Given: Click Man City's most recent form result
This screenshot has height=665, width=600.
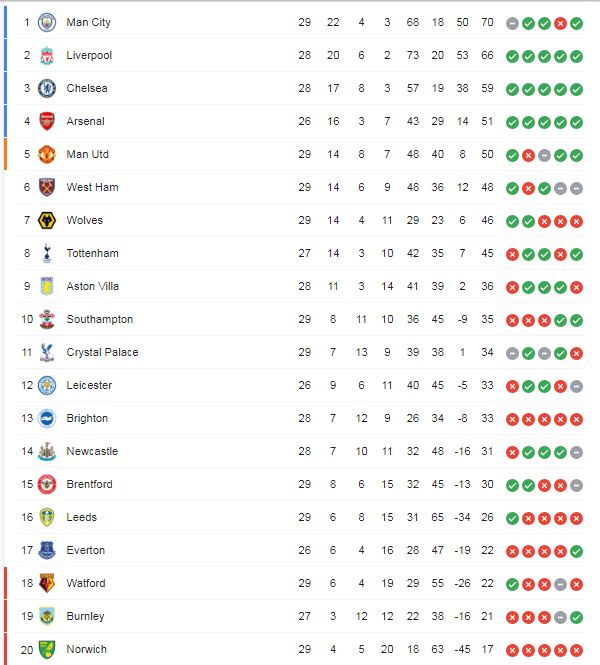Looking at the screenshot, I should tap(576, 23).
